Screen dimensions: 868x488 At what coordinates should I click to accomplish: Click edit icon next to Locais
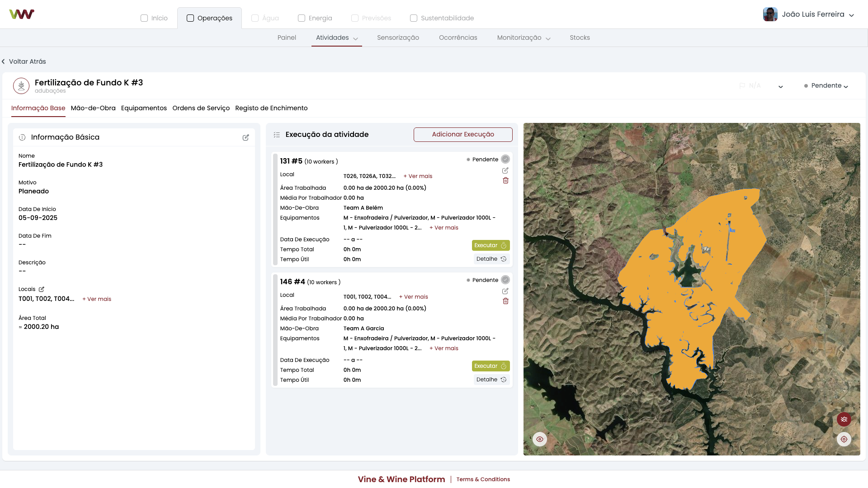pos(42,289)
